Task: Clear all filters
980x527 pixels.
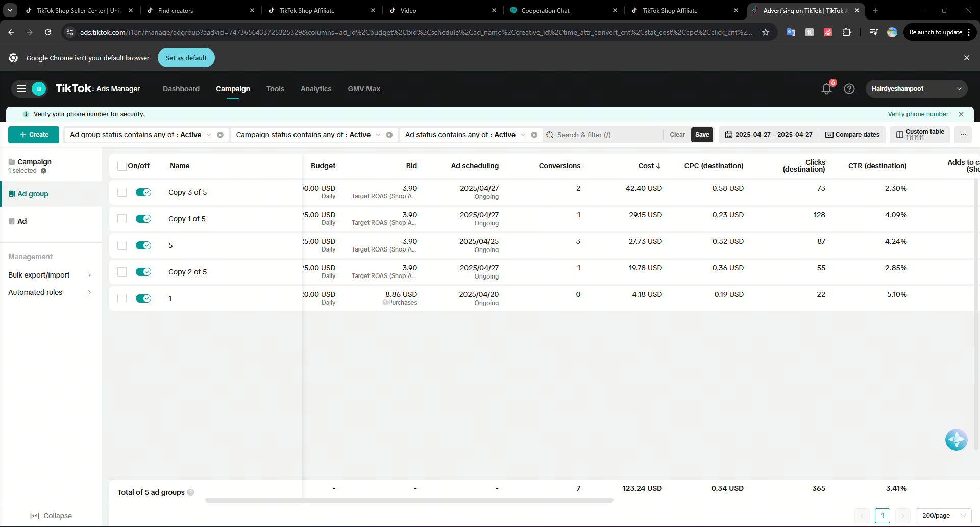Action: (677, 135)
